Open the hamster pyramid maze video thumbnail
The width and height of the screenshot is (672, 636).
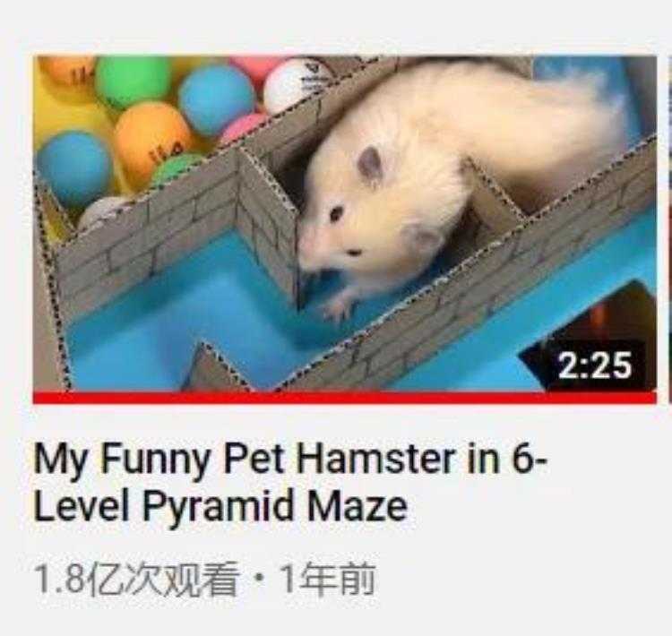[345, 229]
